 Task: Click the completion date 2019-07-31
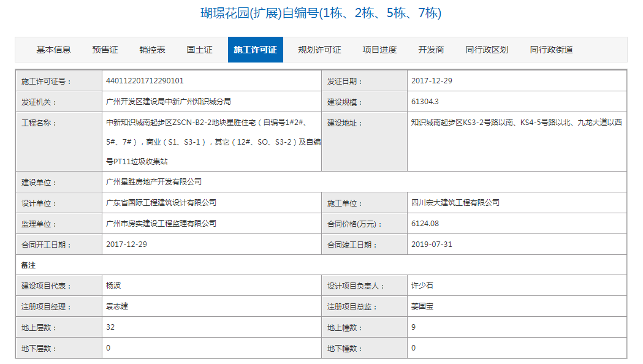pyautogui.click(x=432, y=245)
